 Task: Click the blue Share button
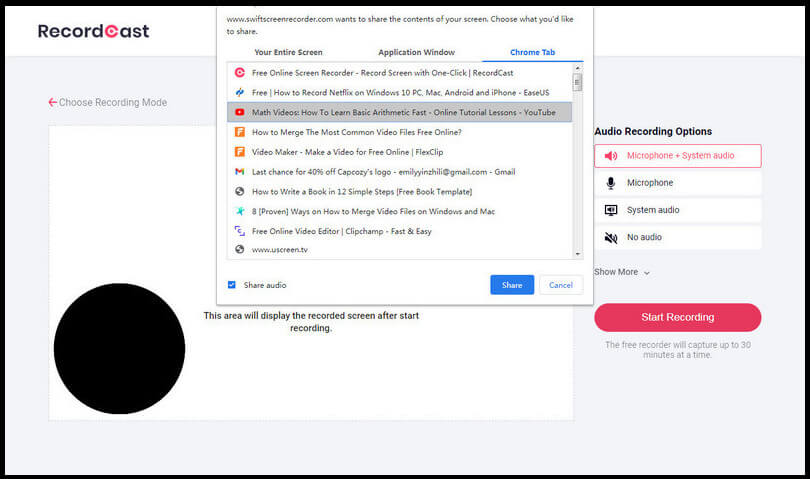pos(512,285)
